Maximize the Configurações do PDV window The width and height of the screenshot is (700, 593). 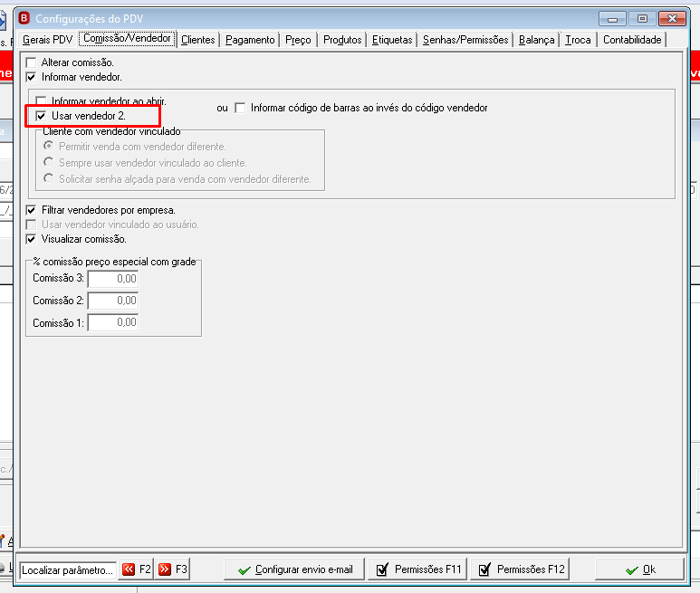point(642,19)
